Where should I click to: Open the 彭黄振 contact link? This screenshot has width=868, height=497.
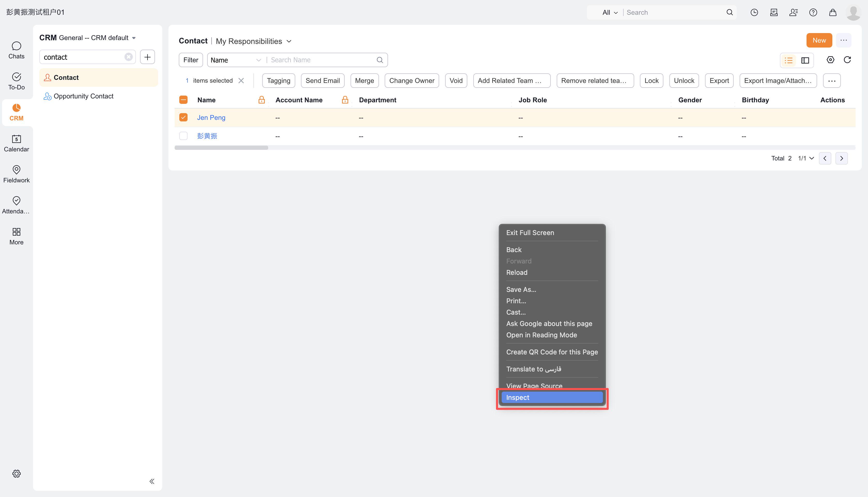(207, 136)
